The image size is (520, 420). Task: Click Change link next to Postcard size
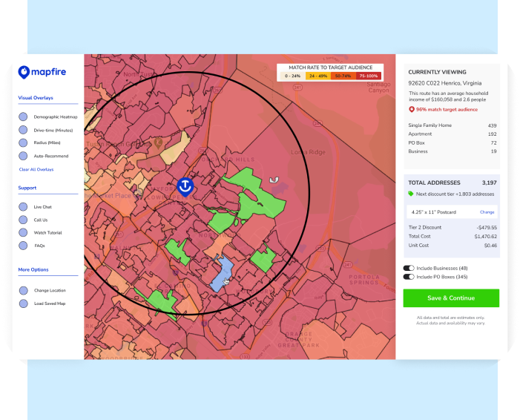[487, 212]
